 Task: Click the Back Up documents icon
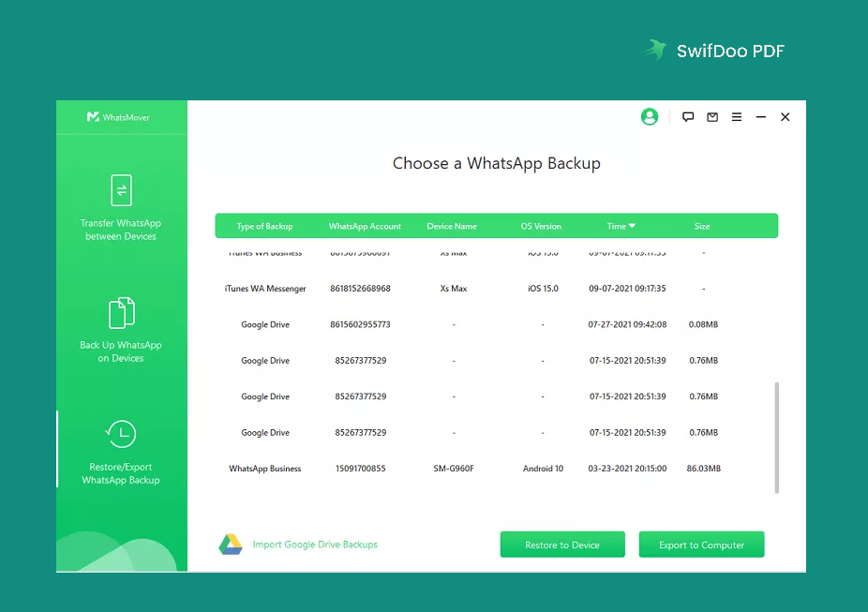coord(121,313)
